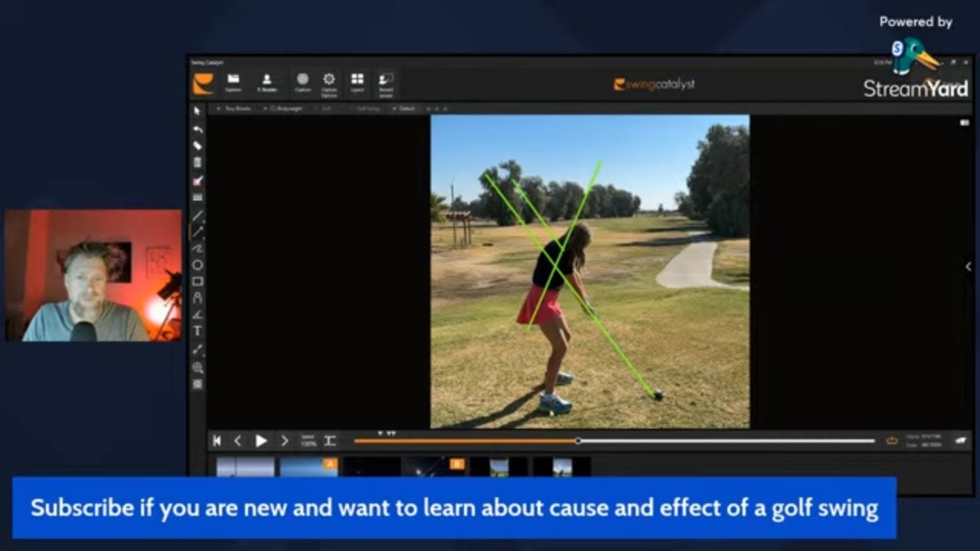The width and height of the screenshot is (980, 551).
Task: Select the highlighted arrow line tool
Action: [x=198, y=231]
